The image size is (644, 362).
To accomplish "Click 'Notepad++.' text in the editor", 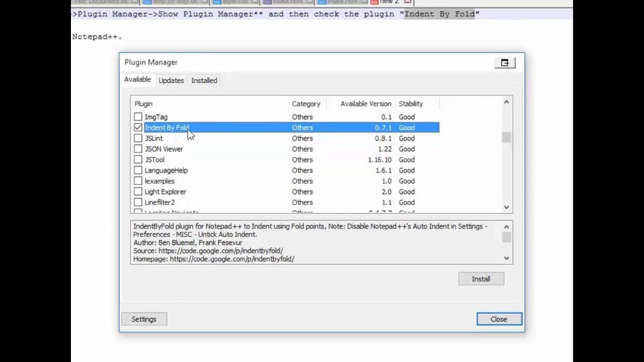I will (97, 37).
